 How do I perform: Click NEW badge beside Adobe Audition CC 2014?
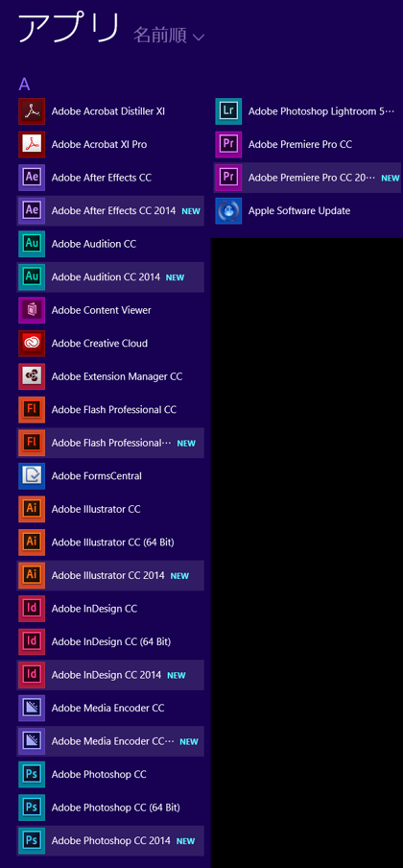176,277
